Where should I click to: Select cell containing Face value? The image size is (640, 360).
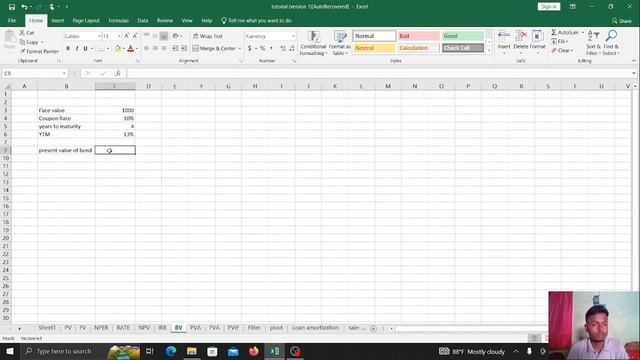(66, 110)
